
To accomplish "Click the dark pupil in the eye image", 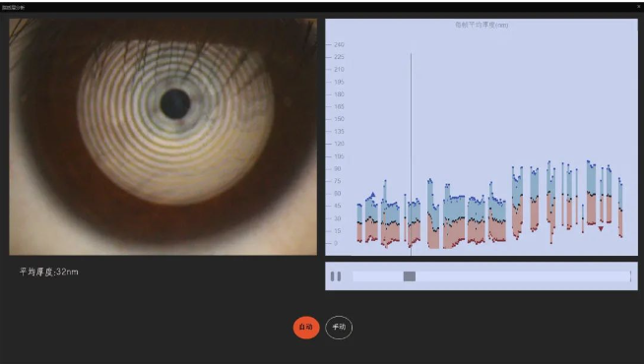I will [175, 104].
